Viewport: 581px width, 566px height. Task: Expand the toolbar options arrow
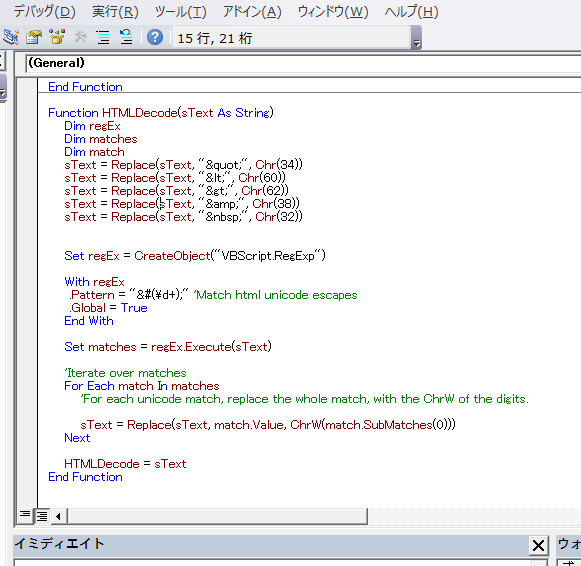(x=416, y=38)
